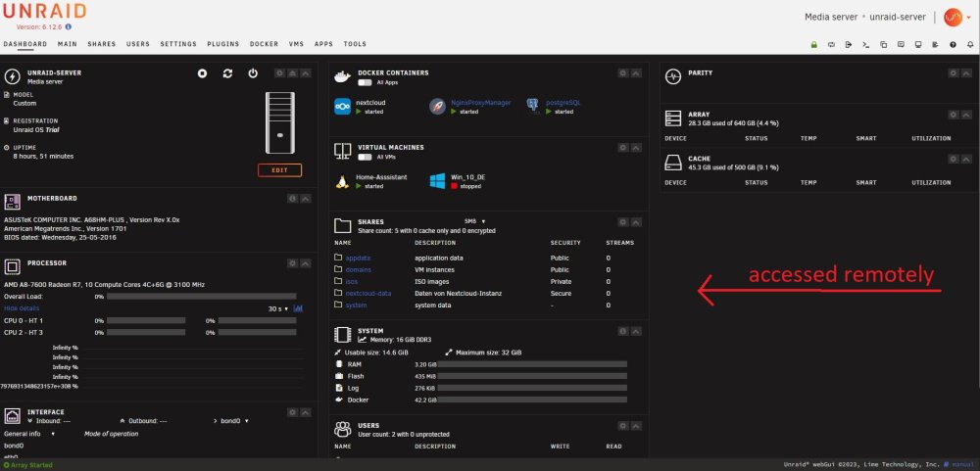Click the stop array icon in Unraid-Server panel

point(203,73)
